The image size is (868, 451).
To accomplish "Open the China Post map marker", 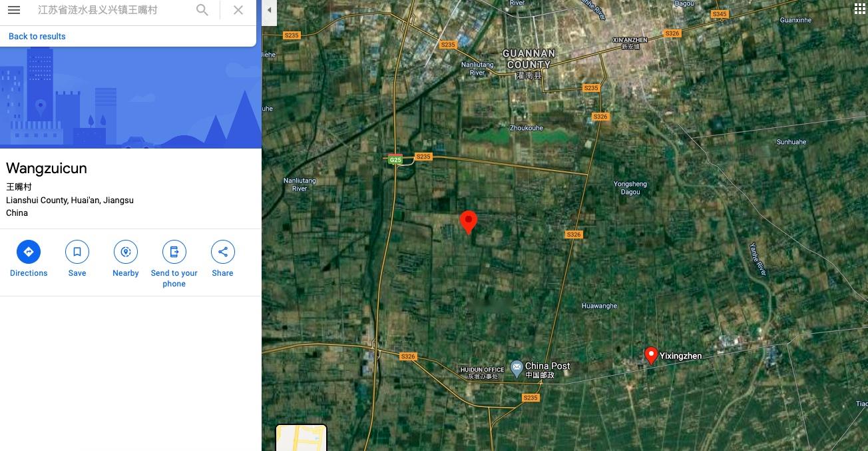I will coord(517,367).
